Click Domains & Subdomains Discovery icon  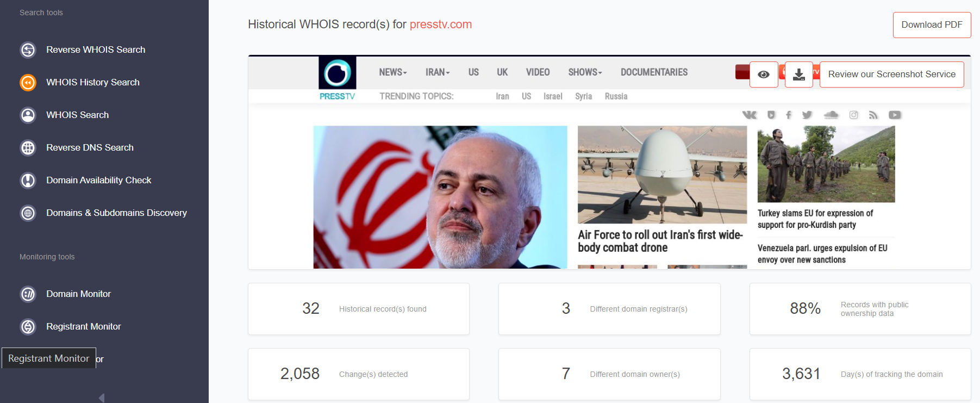[28, 213]
